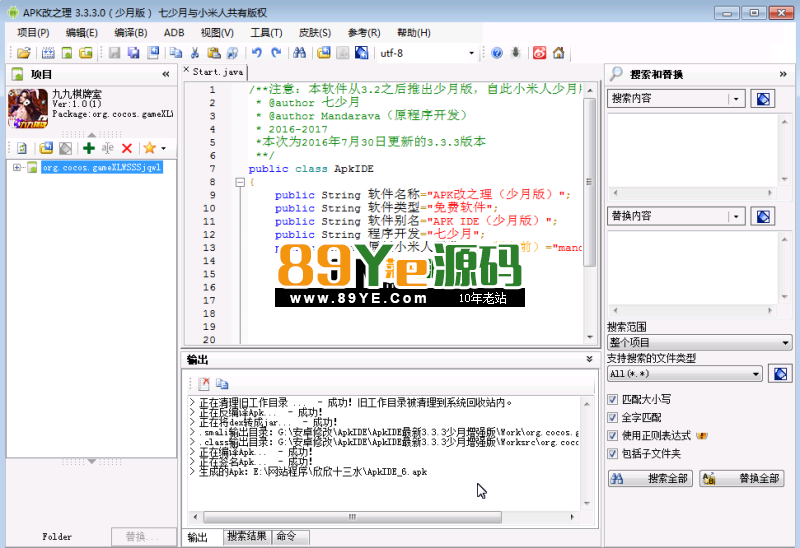Collapse the 输出 panel chevron

pos(589,359)
